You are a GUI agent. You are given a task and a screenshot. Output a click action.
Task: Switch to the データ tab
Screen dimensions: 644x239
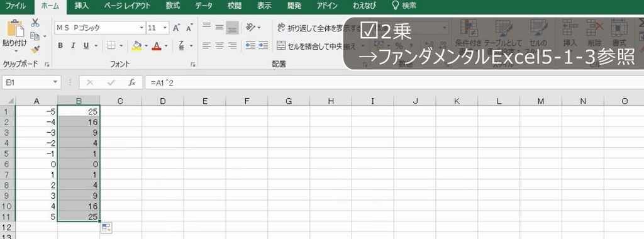(x=204, y=6)
